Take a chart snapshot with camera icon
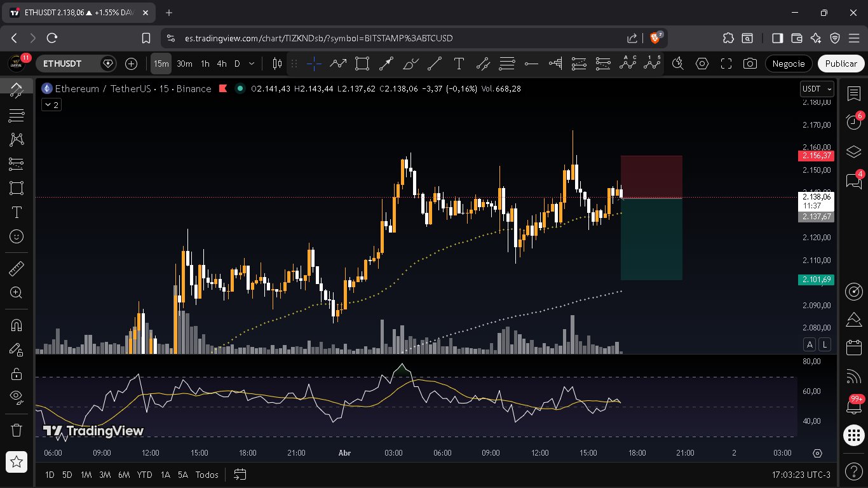Image resolution: width=868 pixels, height=488 pixels. click(x=750, y=64)
